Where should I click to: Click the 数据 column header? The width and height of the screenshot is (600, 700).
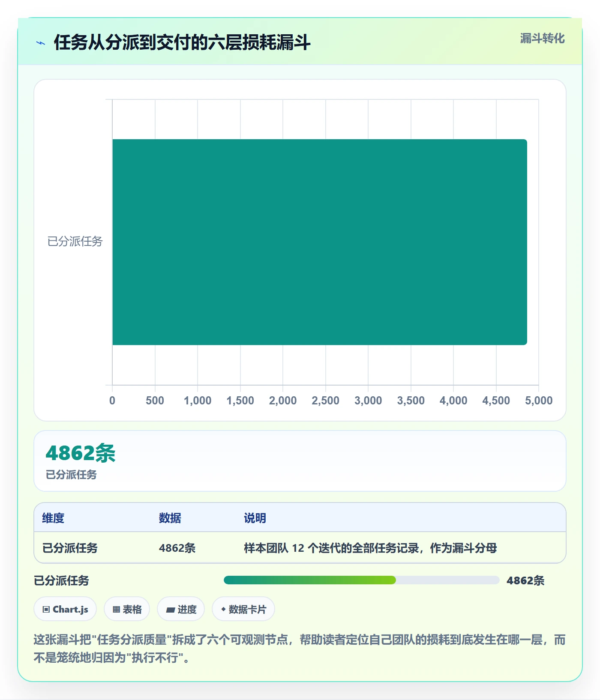pos(170,518)
